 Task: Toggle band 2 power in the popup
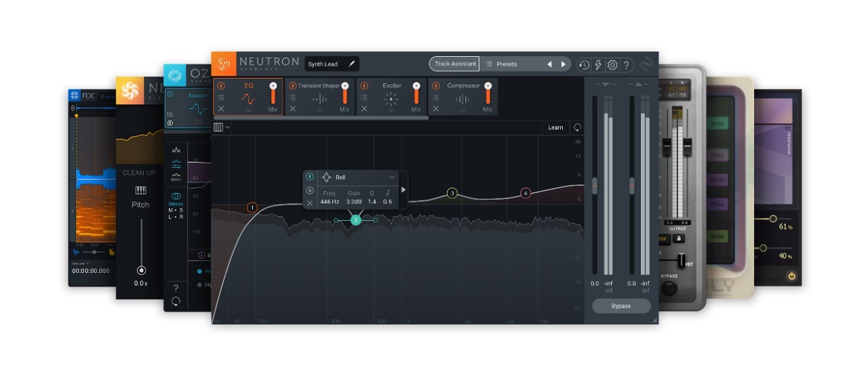point(310,177)
